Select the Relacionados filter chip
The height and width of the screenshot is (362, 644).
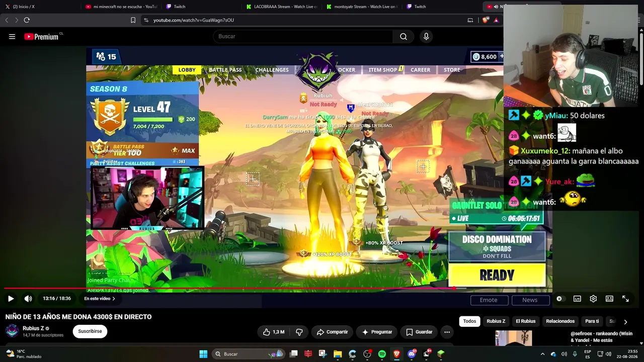tap(560, 321)
